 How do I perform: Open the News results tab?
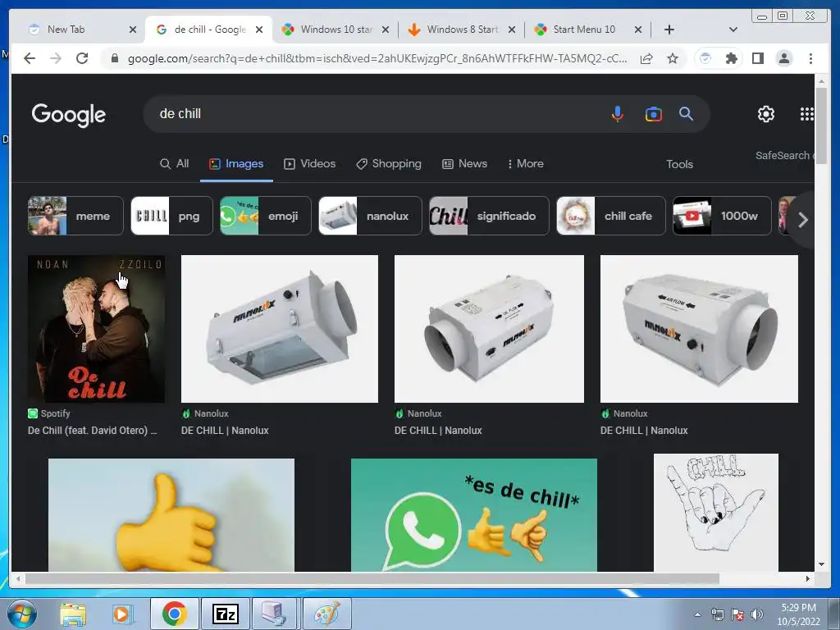tap(464, 164)
